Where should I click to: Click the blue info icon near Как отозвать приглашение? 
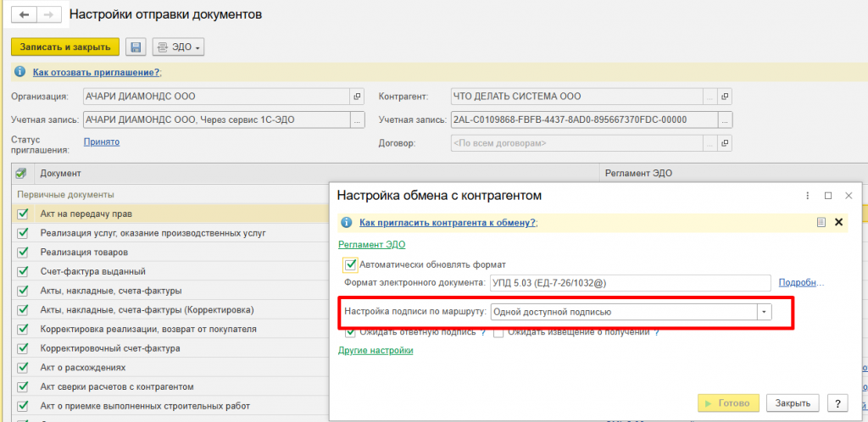point(20,72)
